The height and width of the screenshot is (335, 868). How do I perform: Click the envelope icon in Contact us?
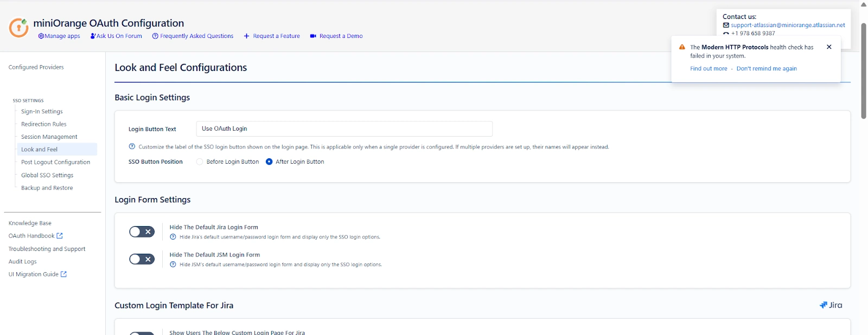pos(726,25)
